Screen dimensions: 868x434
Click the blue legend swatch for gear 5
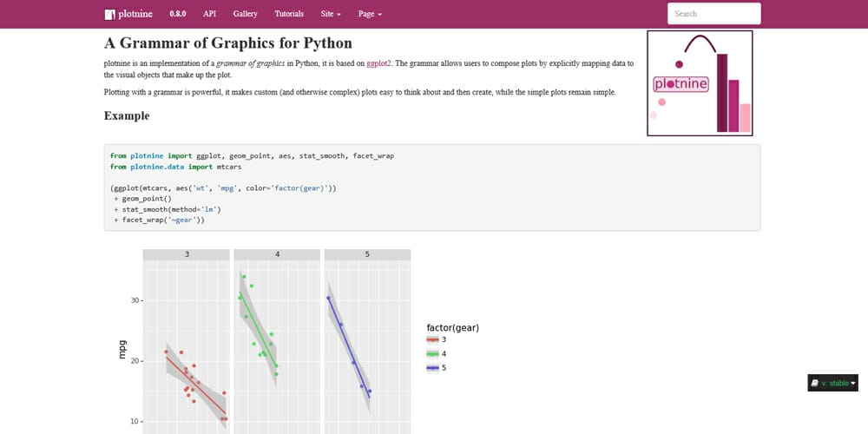point(433,368)
